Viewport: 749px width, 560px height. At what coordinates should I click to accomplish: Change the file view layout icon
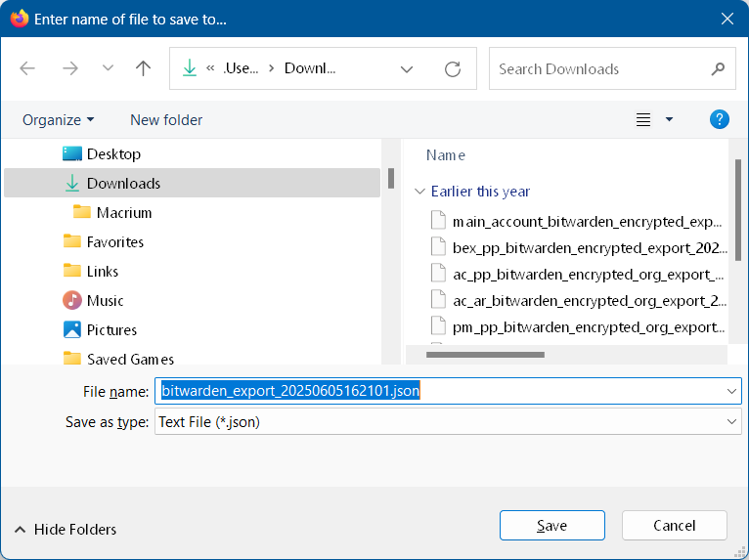tap(643, 119)
